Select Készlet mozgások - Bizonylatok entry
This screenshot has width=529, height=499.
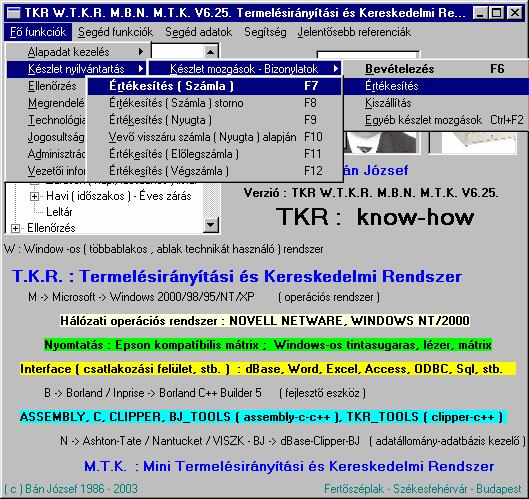coord(245,69)
